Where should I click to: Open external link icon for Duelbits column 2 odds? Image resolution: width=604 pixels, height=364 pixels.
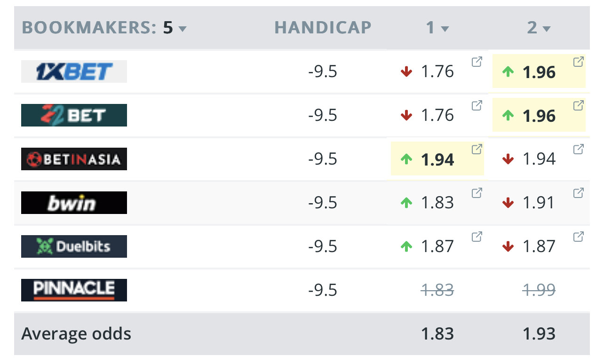point(578,237)
